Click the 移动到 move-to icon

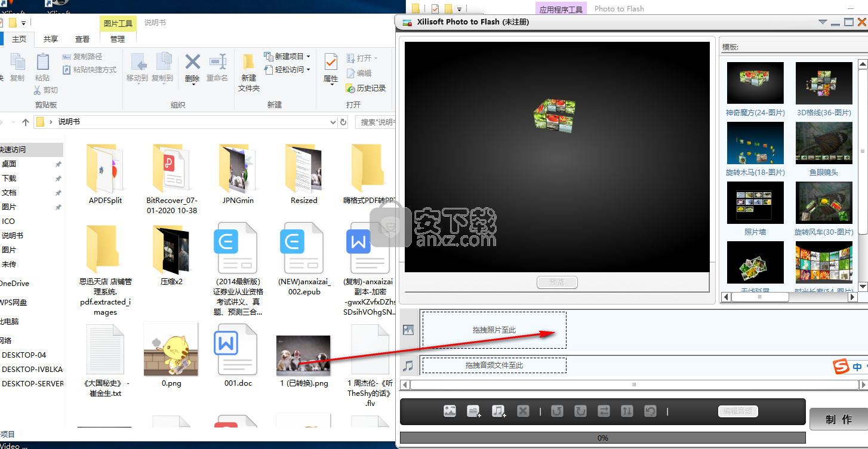[x=138, y=62]
